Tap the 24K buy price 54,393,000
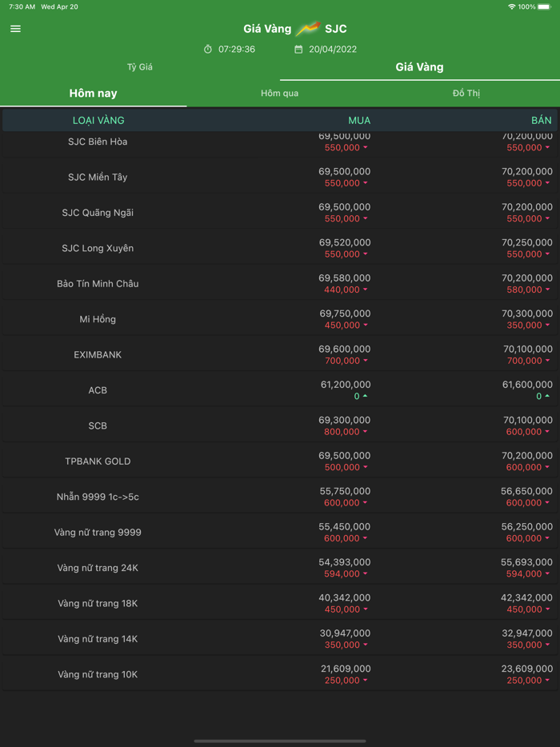Viewport: 560px width, 747px height. tap(345, 562)
